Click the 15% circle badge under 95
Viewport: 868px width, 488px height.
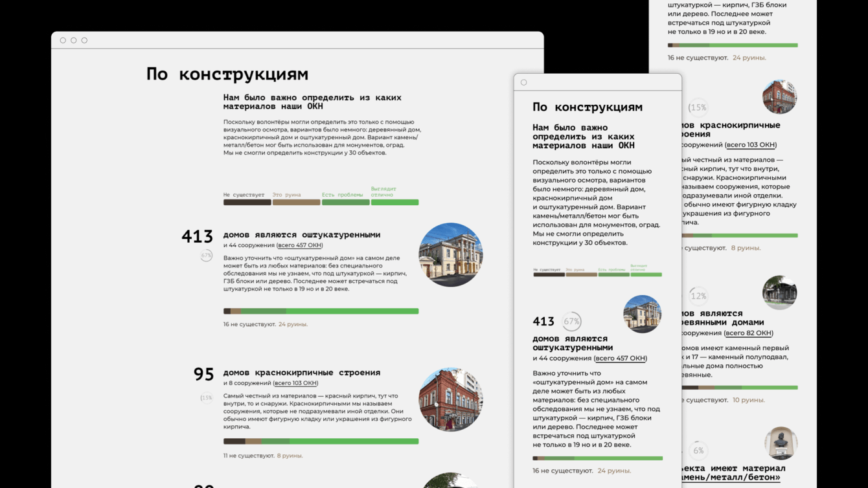206,398
